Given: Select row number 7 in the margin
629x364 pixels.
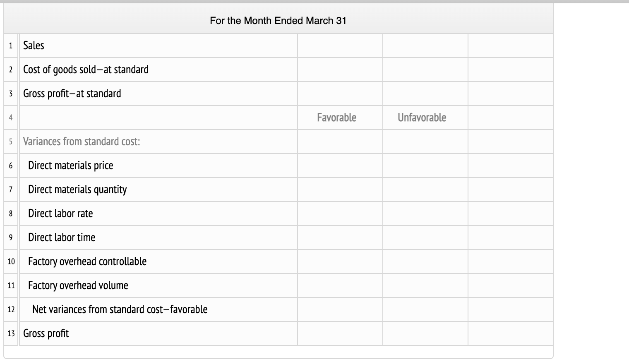Looking at the screenshot, I should tap(10, 189).
